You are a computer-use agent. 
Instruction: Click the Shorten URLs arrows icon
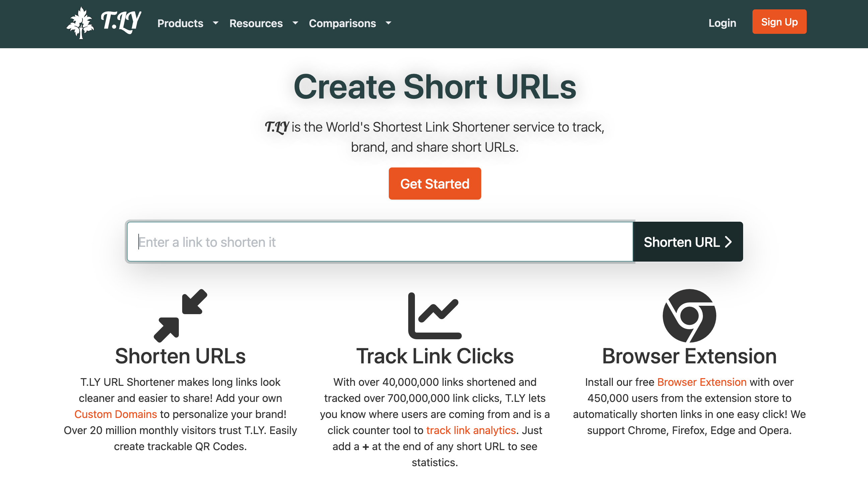point(180,315)
